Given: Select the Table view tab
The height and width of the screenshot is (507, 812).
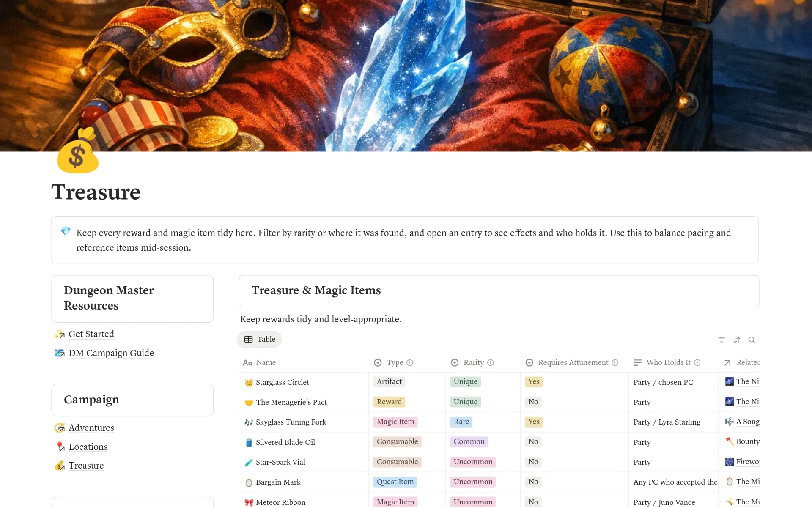Looking at the screenshot, I should (x=260, y=339).
